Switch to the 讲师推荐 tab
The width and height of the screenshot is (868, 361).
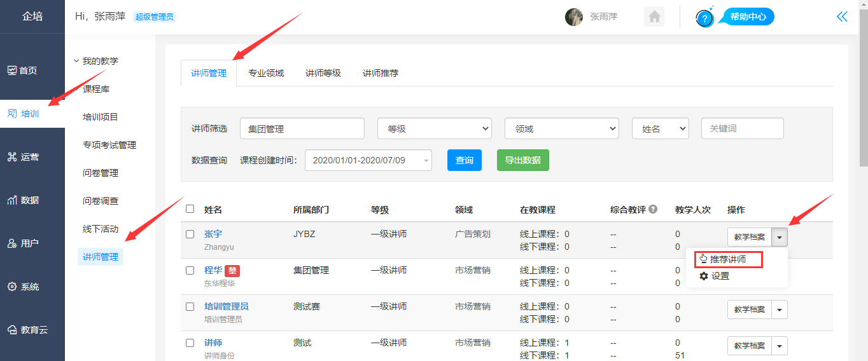tap(381, 73)
